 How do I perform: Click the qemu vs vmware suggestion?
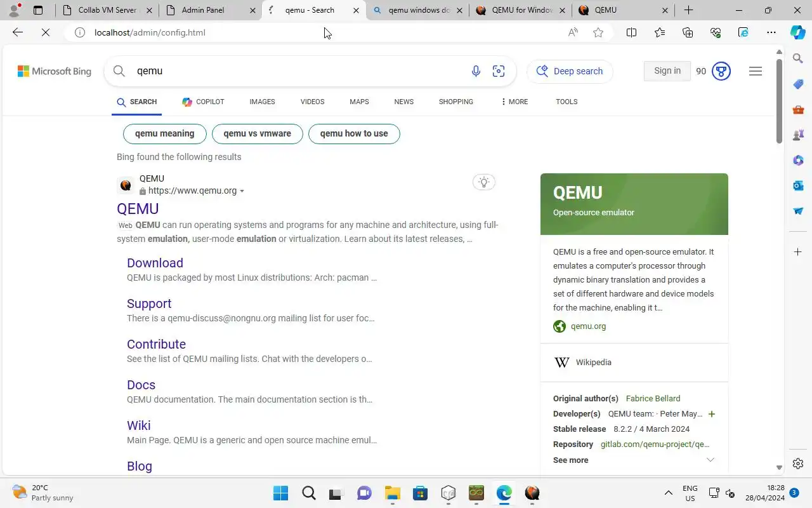click(257, 134)
